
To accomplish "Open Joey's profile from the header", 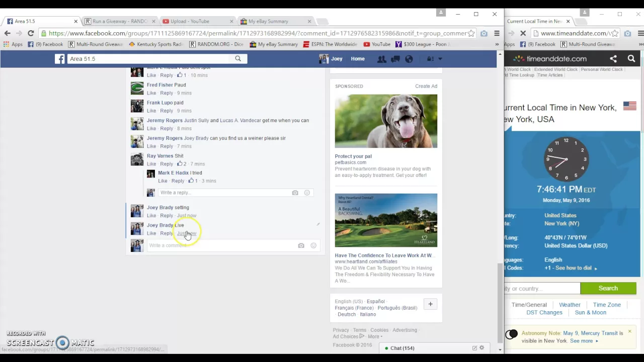I will [331, 59].
